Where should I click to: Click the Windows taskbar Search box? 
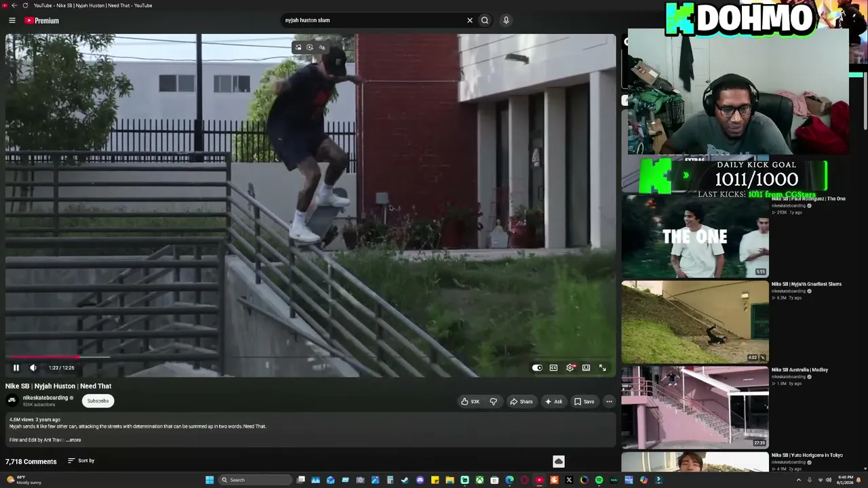pos(256,480)
